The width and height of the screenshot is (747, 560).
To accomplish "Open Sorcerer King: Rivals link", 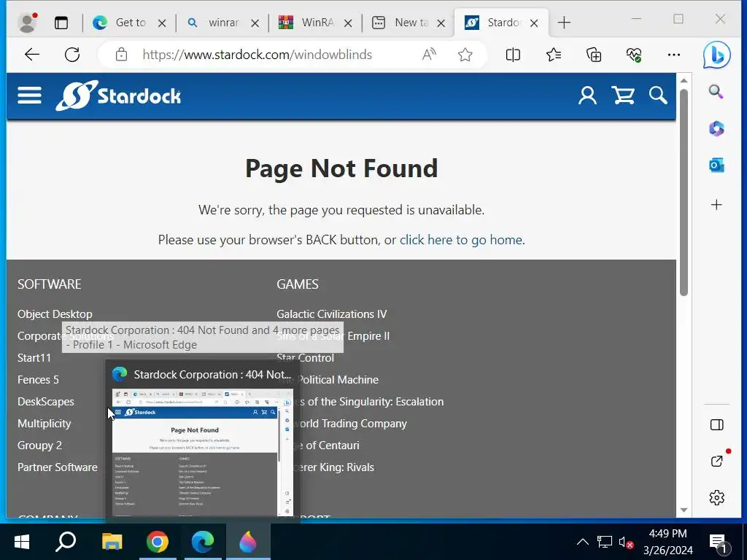I will pyautogui.click(x=337, y=467).
